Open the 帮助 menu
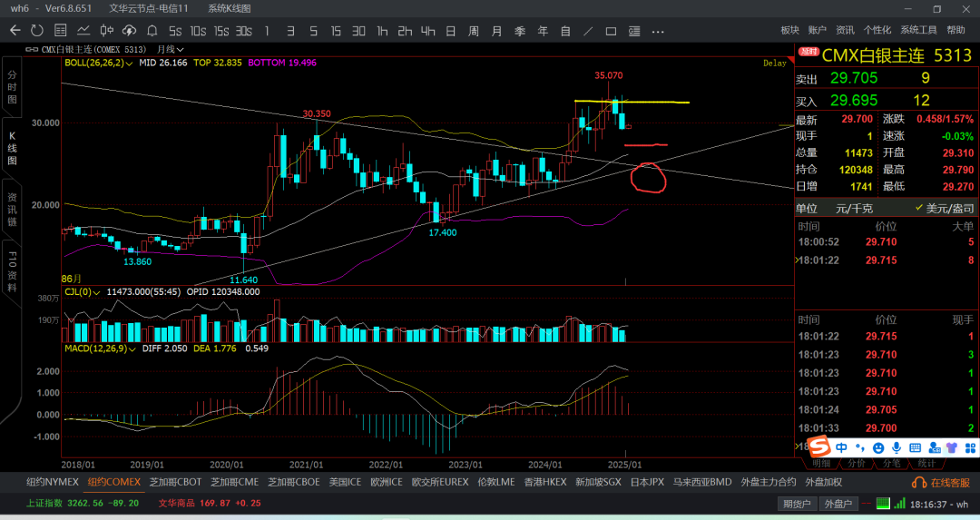 coord(955,30)
